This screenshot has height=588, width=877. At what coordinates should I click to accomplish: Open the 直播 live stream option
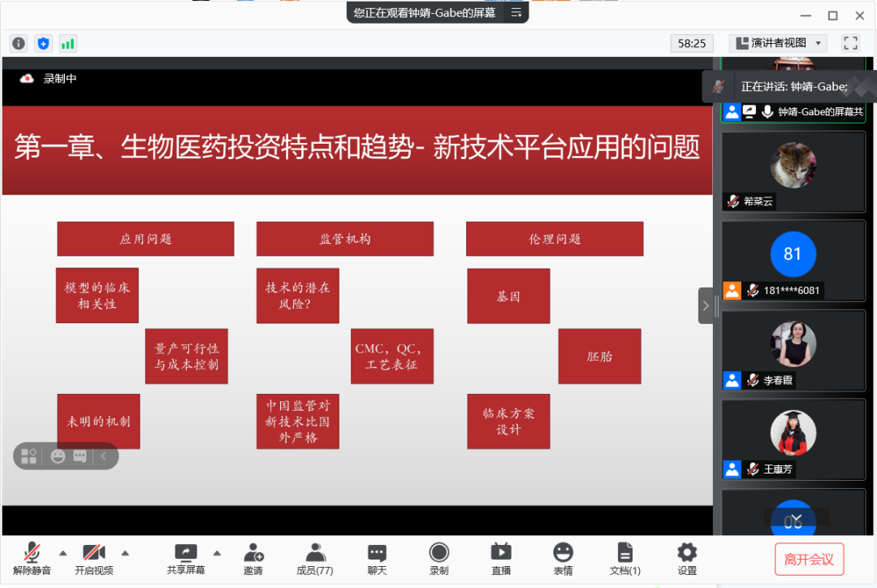point(501,558)
